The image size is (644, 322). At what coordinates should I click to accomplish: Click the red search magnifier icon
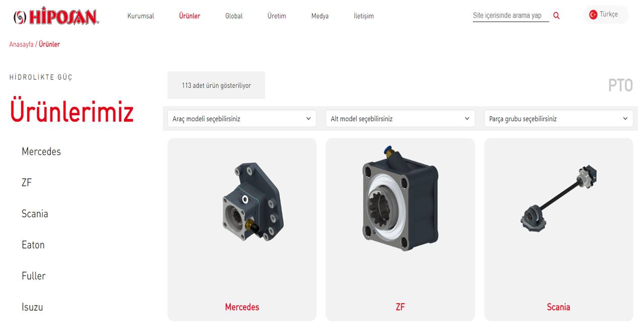tap(556, 16)
